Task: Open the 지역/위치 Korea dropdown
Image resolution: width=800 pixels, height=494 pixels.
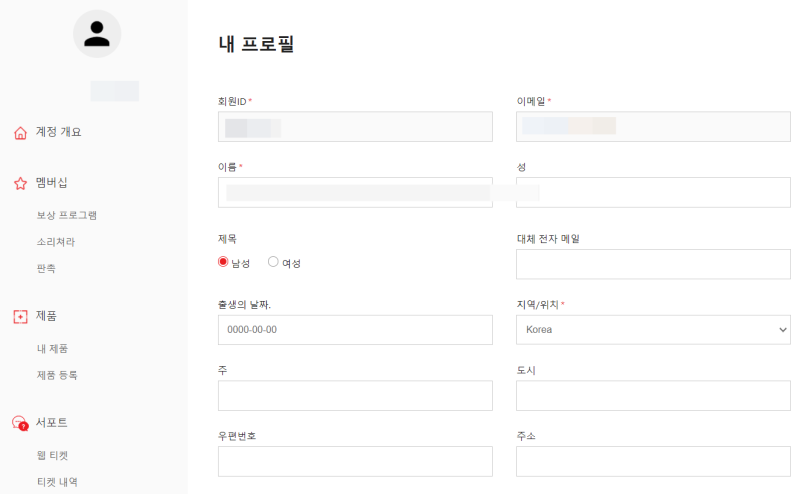Action: (x=653, y=330)
